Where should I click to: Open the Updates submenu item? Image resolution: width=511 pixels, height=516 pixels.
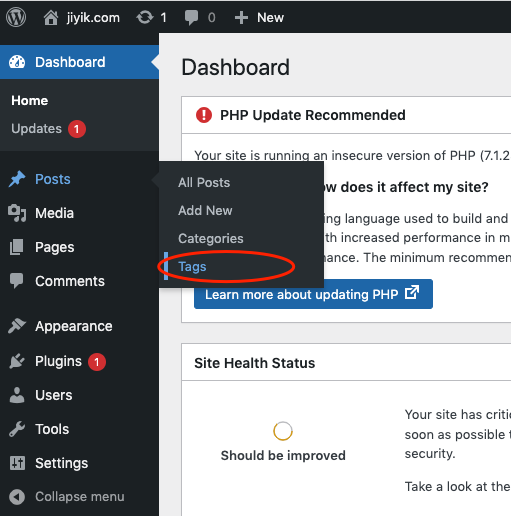click(x=36, y=129)
